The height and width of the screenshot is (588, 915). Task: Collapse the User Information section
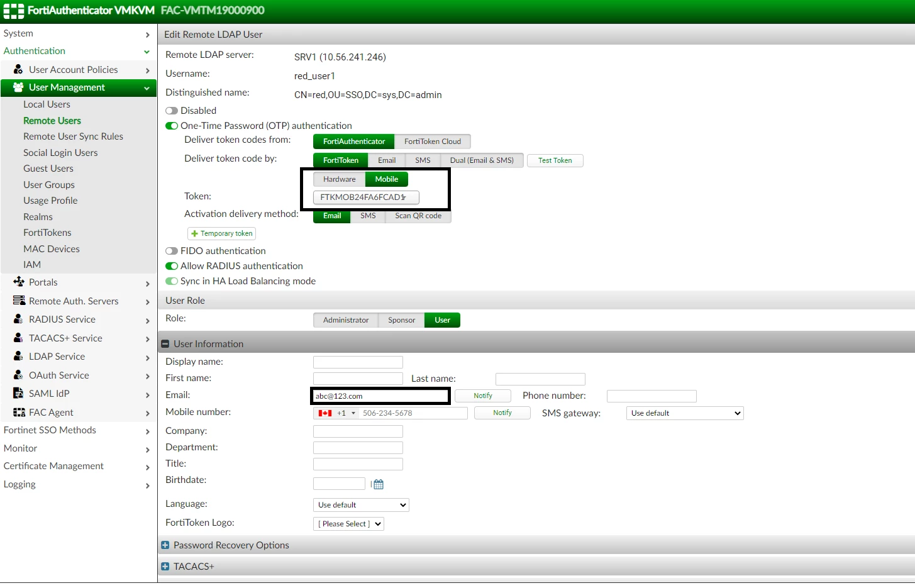(165, 344)
